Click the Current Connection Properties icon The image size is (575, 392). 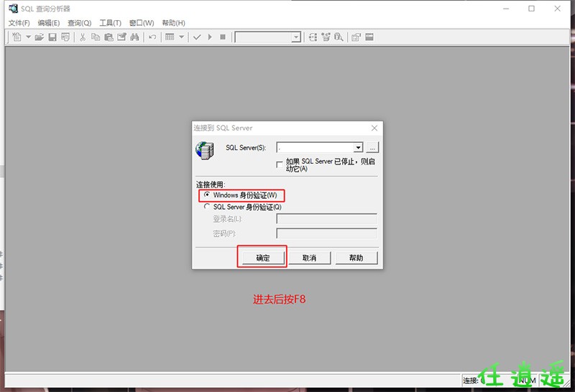356,37
